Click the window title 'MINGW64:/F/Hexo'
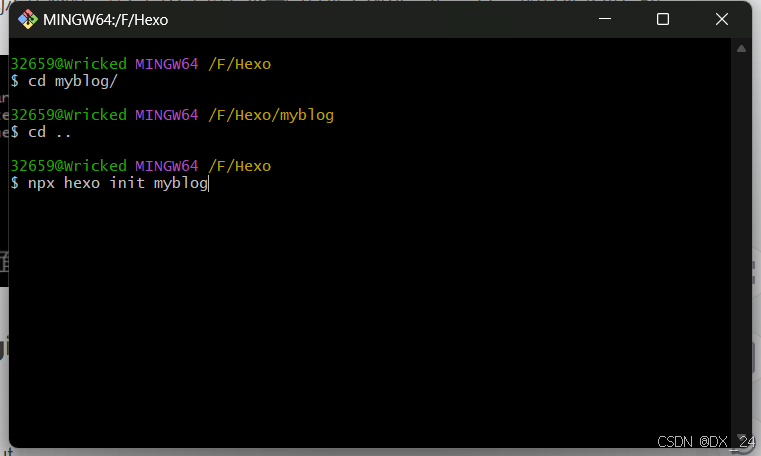This screenshot has height=456, width=761. 105,20
